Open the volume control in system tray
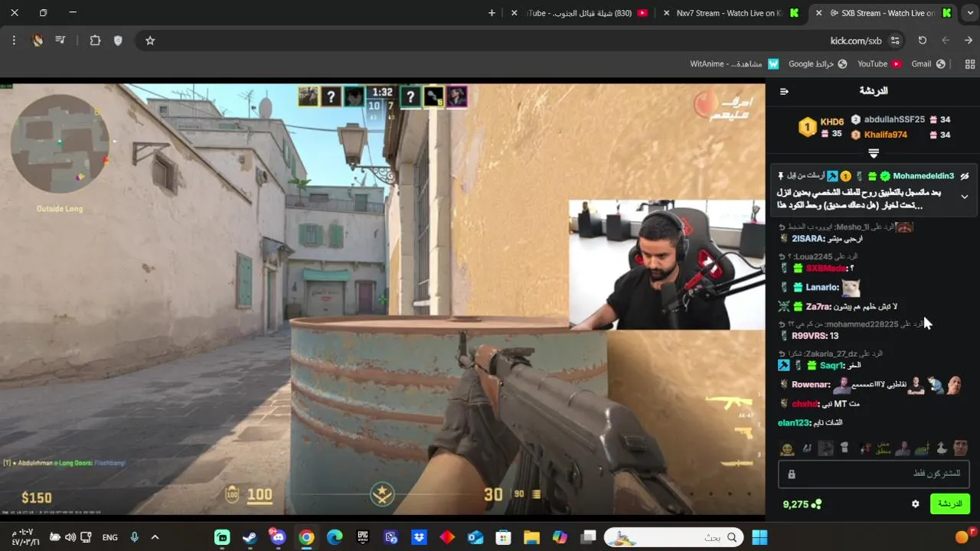Image resolution: width=980 pixels, height=551 pixels. 70,537
